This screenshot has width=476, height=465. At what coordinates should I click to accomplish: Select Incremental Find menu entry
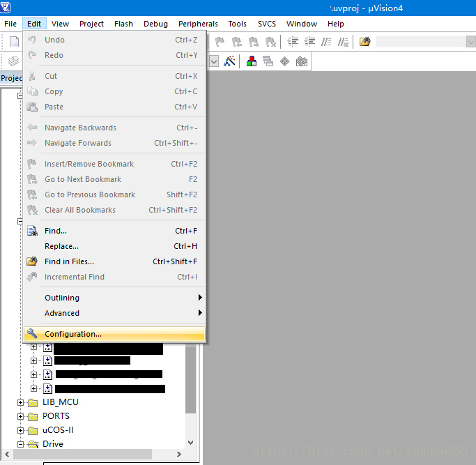coord(114,277)
